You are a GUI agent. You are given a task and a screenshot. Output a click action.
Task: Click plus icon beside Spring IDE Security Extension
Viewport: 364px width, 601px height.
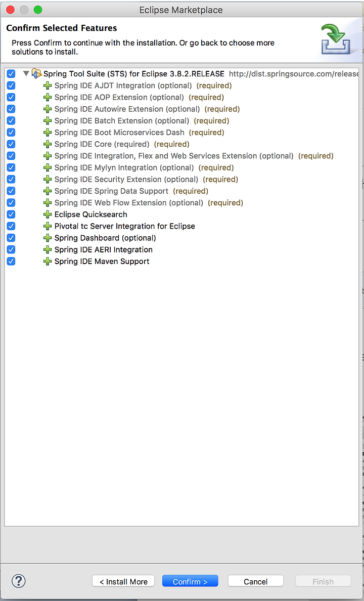[48, 179]
